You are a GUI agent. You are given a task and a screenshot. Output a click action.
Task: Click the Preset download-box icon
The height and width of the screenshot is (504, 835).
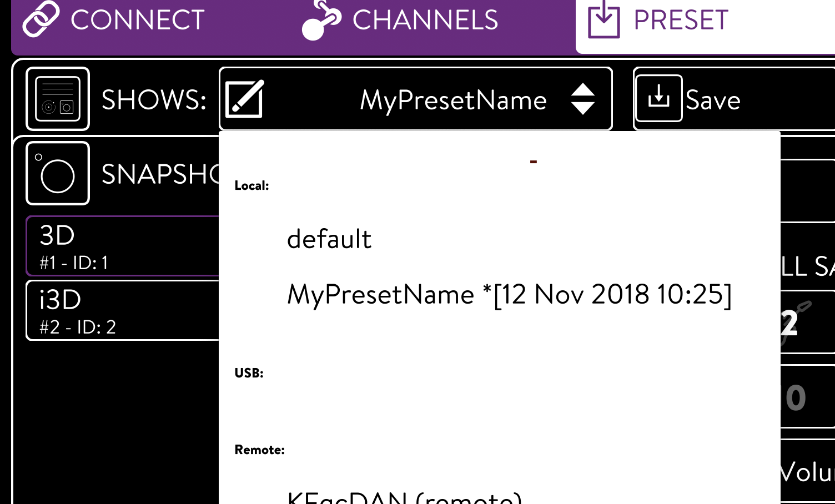point(603,19)
